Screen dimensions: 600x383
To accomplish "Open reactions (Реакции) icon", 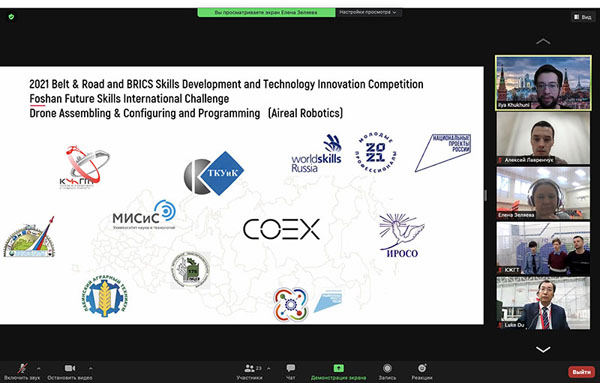I will point(422,368).
